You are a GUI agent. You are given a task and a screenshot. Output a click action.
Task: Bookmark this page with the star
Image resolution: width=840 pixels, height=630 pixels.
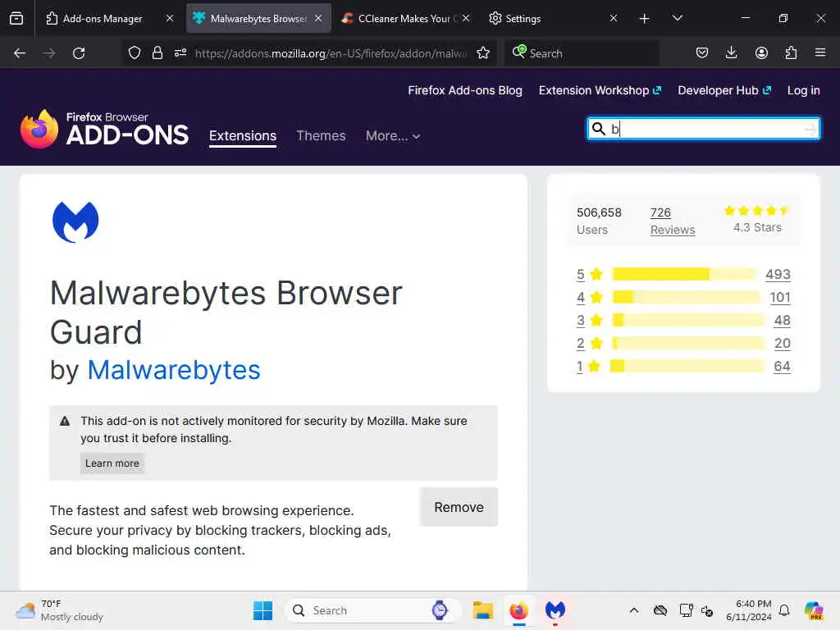pyautogui.click(x=483, y=52)
